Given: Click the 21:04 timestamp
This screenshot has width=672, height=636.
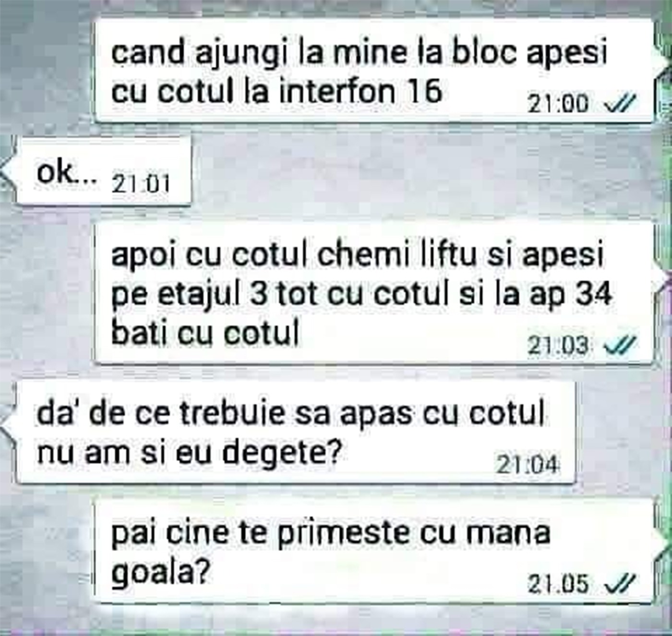Looking at the screenshot, I should pos(528,465).
